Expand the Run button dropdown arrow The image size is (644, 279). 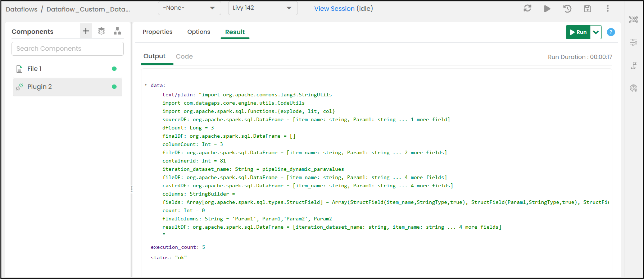[596, 32]
